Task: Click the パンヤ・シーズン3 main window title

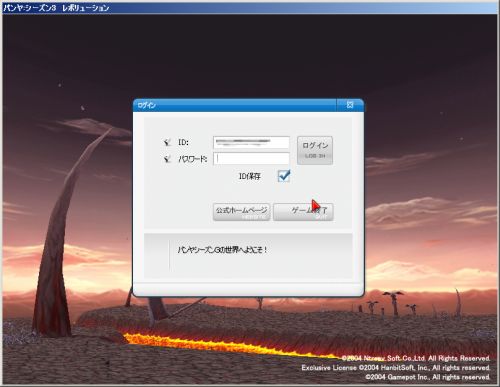Action: 56,8
